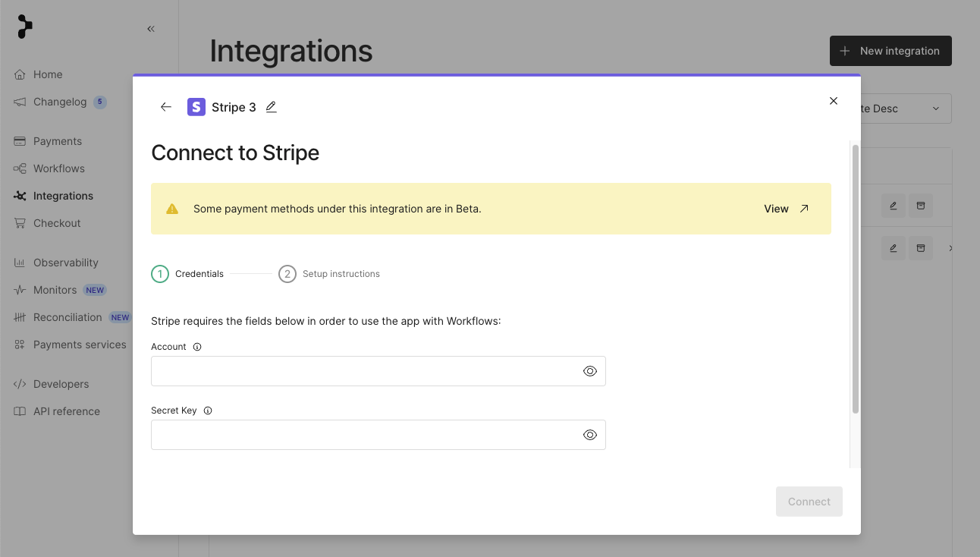Click the Observability chart icon
This screenshot has height=557, width=980.
tap(20, 263)
